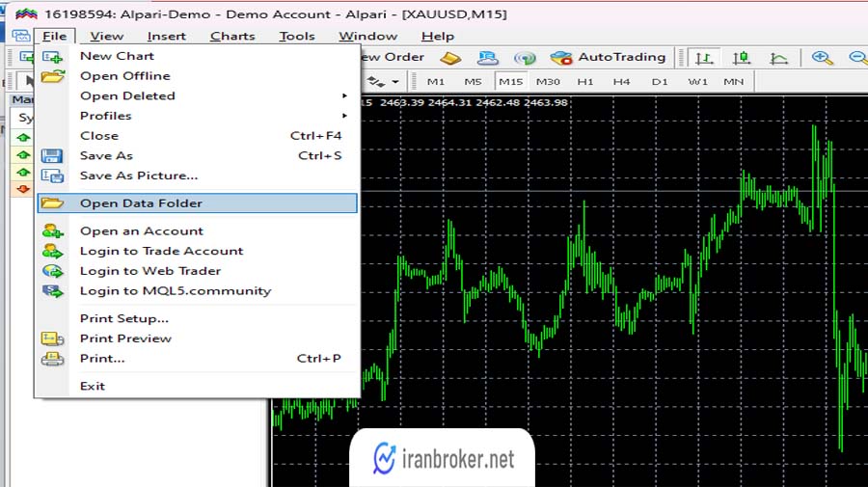Select the W1 timeframe
Screen dimensions: 868x487
697,81
